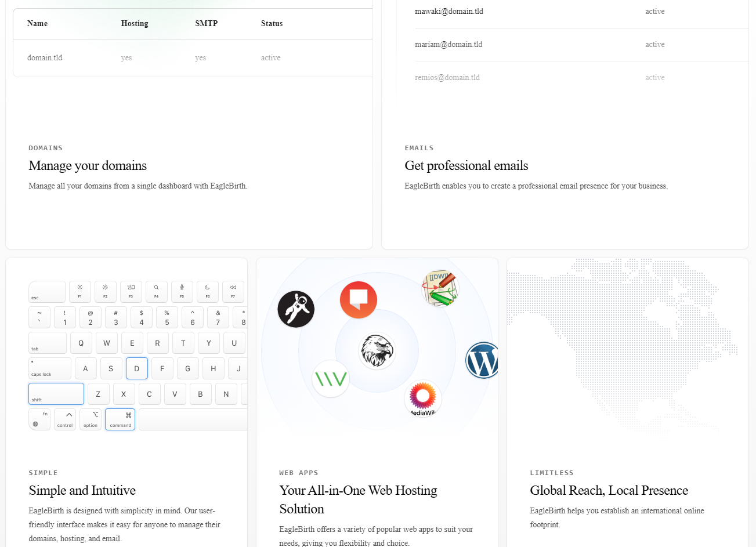
Task: Open the MediaWiki sunflower icon
Action: tap(423, 399)
